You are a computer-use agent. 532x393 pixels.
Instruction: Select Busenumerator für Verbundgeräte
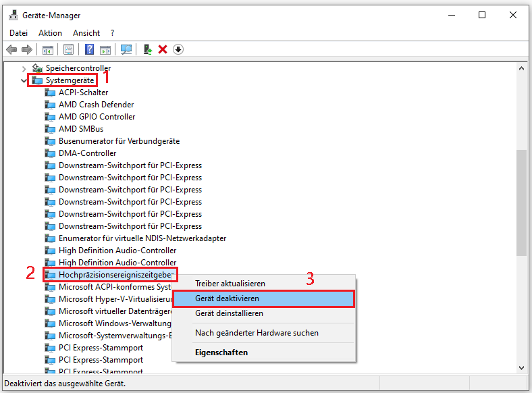point(119,141)
